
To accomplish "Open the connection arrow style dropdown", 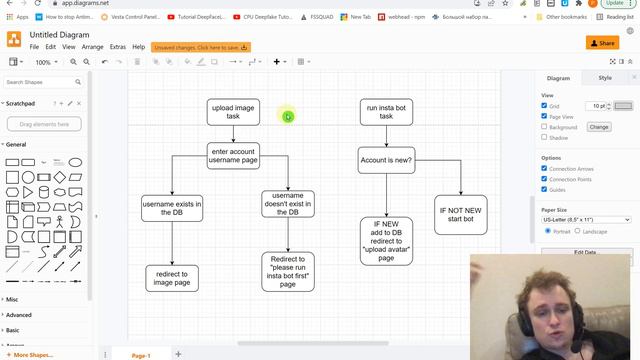I will tap(236, 62).
